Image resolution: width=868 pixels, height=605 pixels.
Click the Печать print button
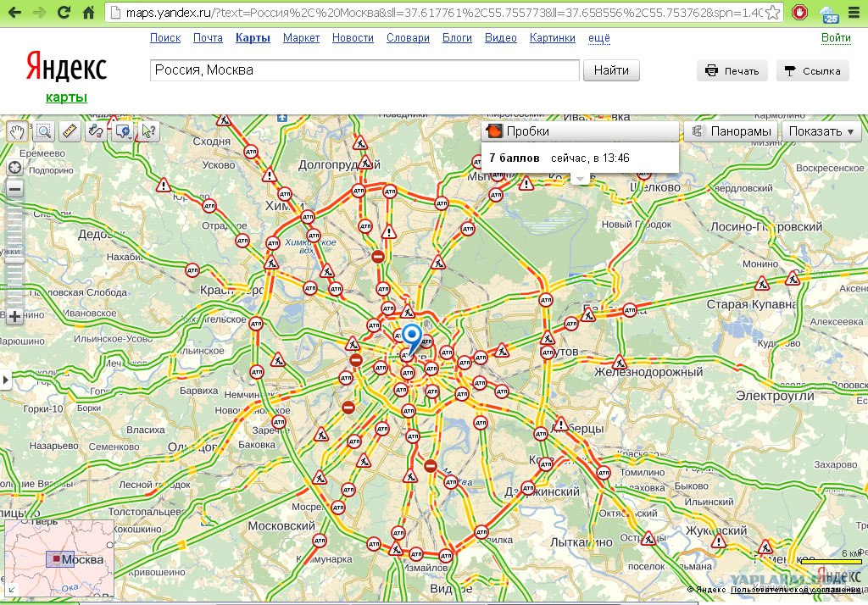(x=732, y=71)
